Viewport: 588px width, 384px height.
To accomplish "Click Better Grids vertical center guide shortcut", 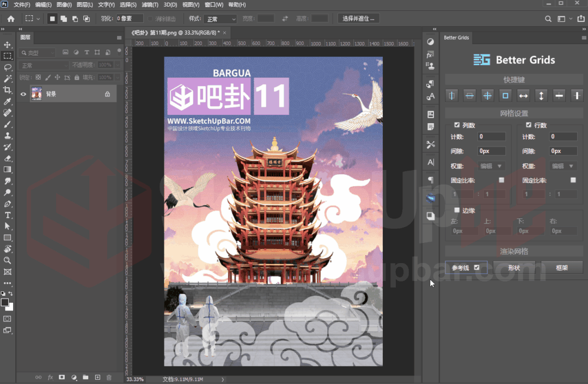I will pos(451,96).
